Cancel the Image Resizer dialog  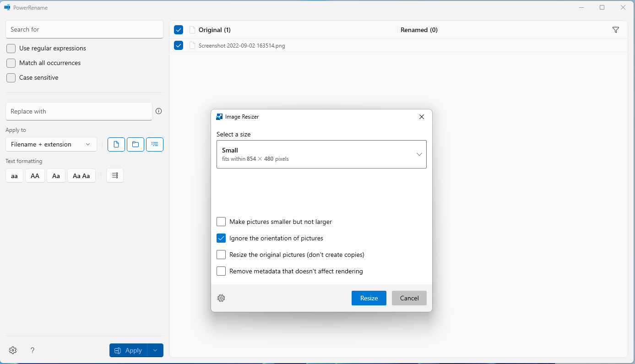coord(409,298)
